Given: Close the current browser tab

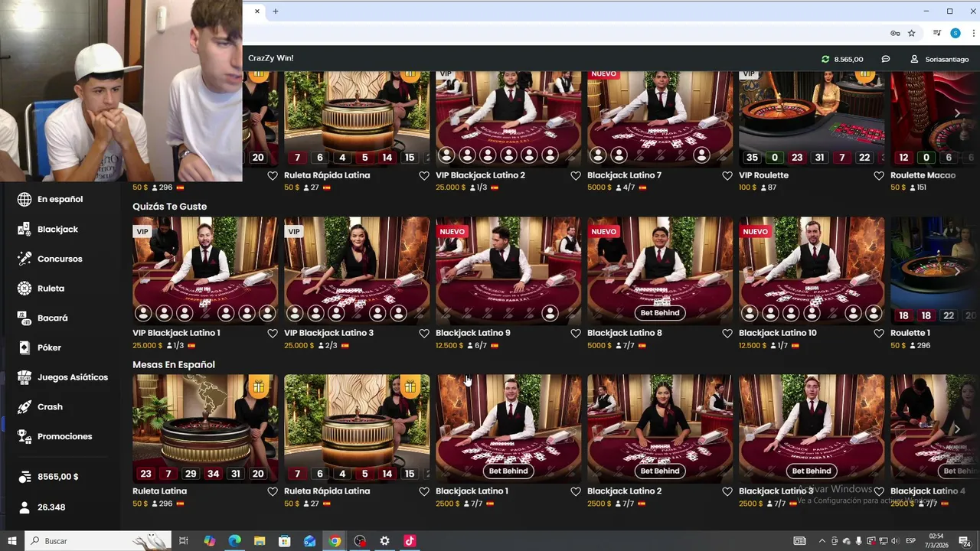Looking at the screenshot, I should coord(257,11).
